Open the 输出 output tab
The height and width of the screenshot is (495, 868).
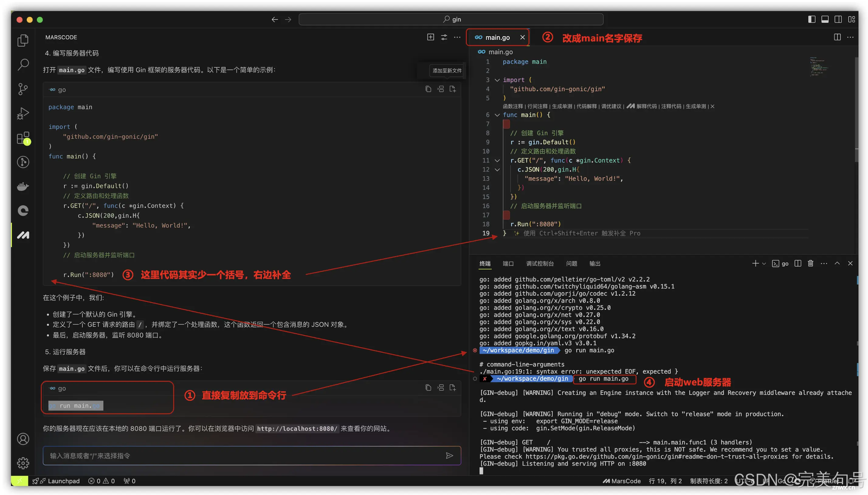pos(594,264)
